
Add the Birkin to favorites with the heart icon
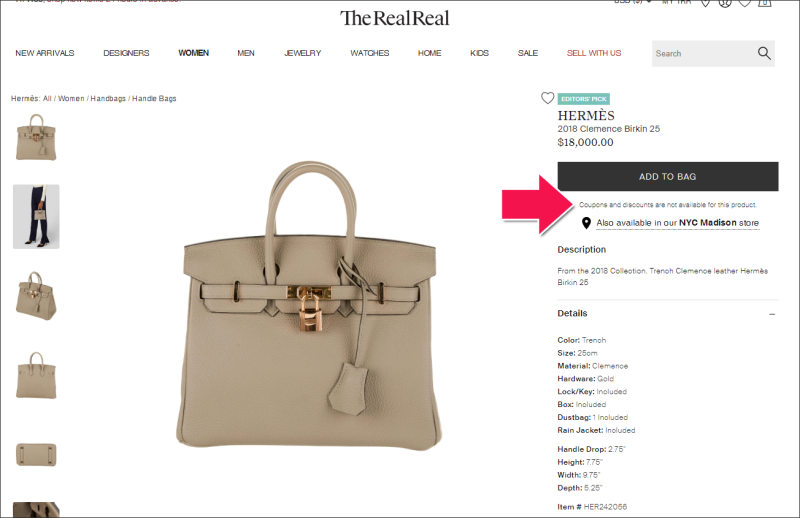pos(547,98)
